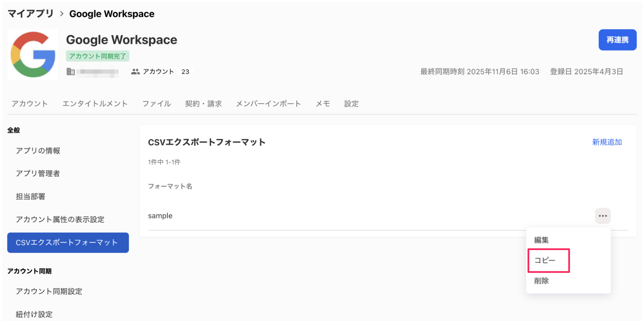Click the 新規追加 link
Viewport: 644px width, 324px height.
606,142
